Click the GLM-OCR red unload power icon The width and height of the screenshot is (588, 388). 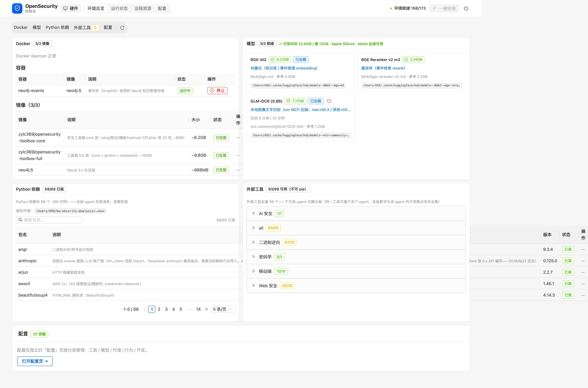329,101
